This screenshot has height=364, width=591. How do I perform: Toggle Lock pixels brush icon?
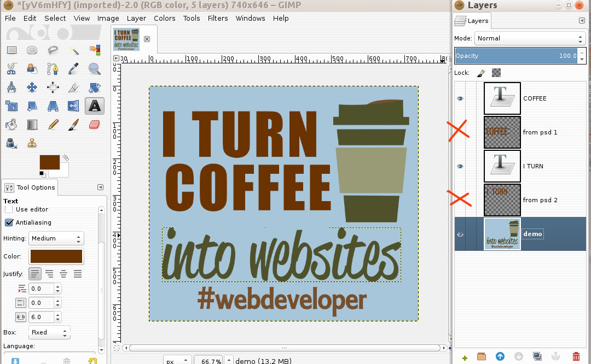click(x=480, y=73)
